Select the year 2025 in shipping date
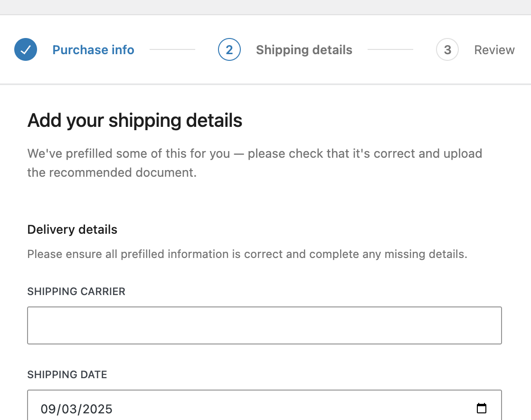This screenshot has width=531, height=420. tap(97, 409)
